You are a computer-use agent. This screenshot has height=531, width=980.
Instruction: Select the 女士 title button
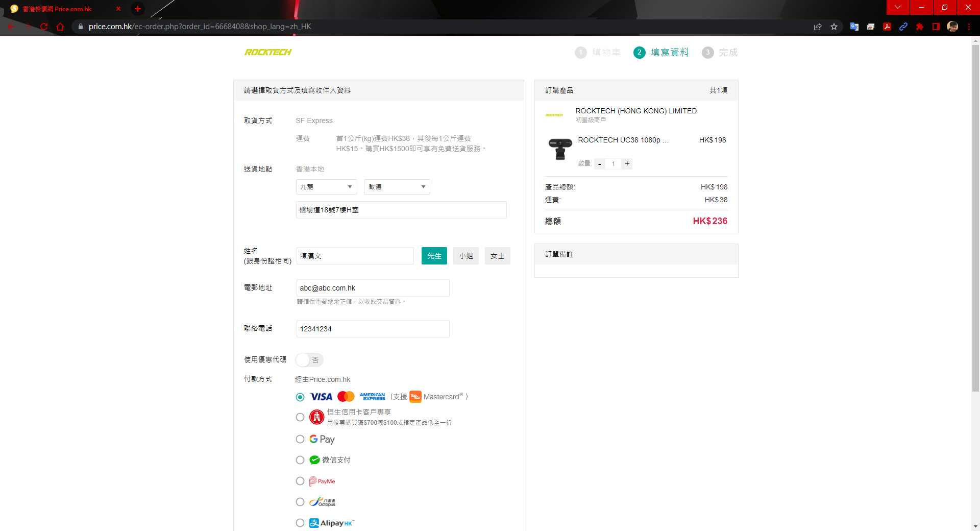(x=497, y=256)
